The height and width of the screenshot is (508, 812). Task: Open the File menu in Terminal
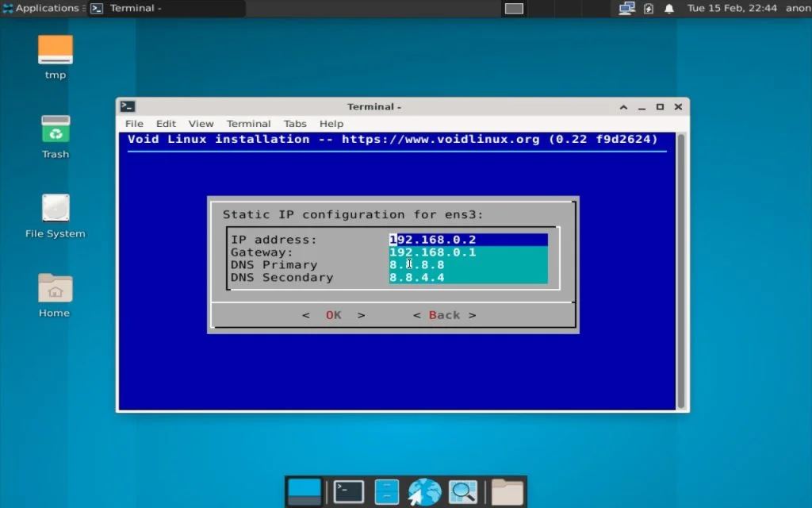tap(133, 123)
